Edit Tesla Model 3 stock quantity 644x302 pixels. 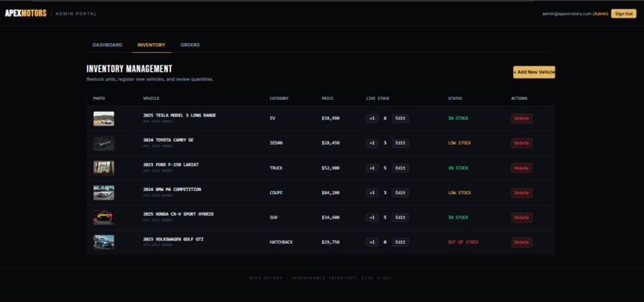[400, 118]
